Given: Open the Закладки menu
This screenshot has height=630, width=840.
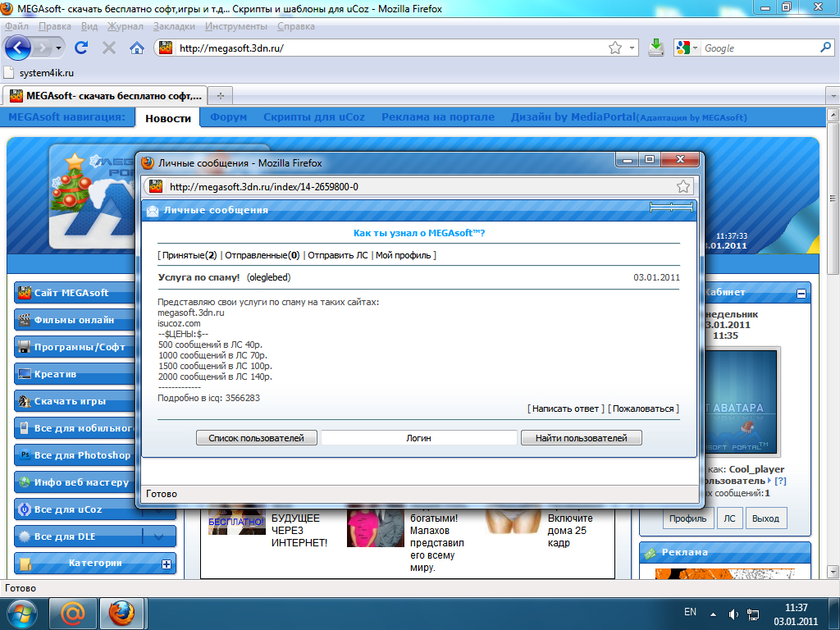Looking at the screenshot, I should pos(174,26).
